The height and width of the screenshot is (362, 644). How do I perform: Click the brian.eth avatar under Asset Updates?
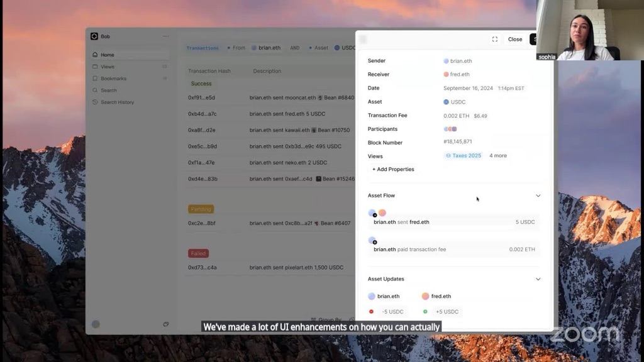(x=372, y=296)
